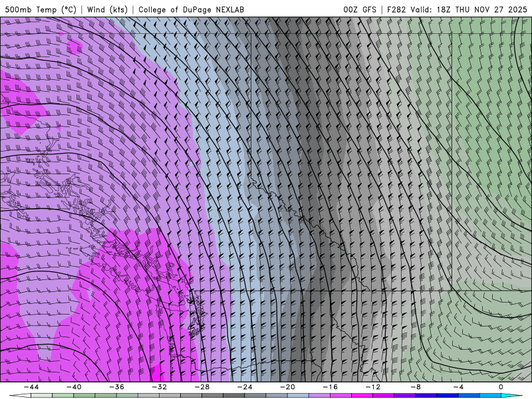Viewport: 532px width, 399px height.
Task: Click 'College of DuPage NEXLAB' header text
Action: (191, 9)
